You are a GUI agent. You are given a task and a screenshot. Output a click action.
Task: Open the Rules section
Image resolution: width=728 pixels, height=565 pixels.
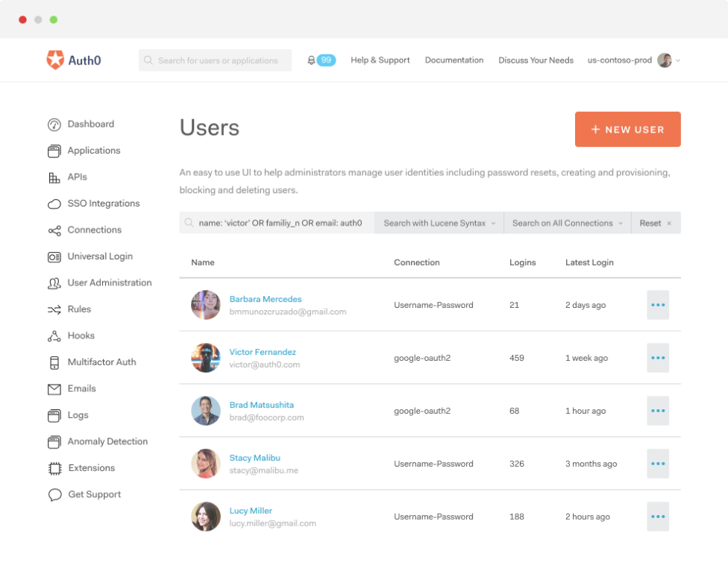pos(81,309)
